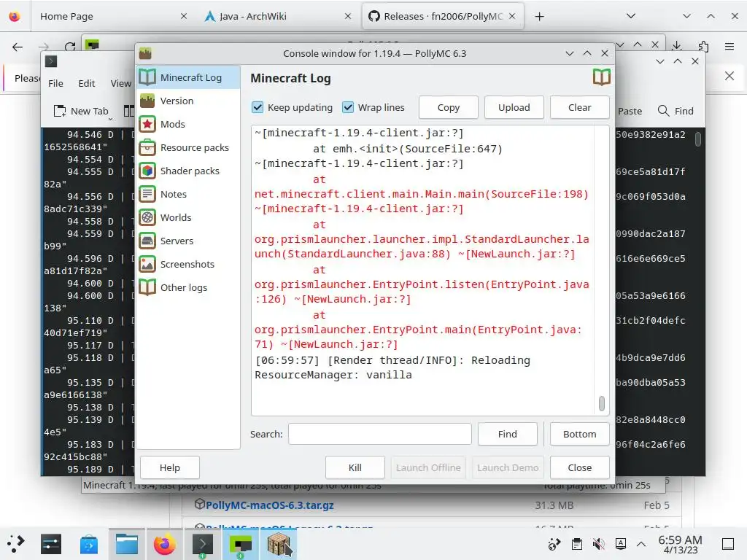Open a new Firefox tab

[x=539, y=17]
